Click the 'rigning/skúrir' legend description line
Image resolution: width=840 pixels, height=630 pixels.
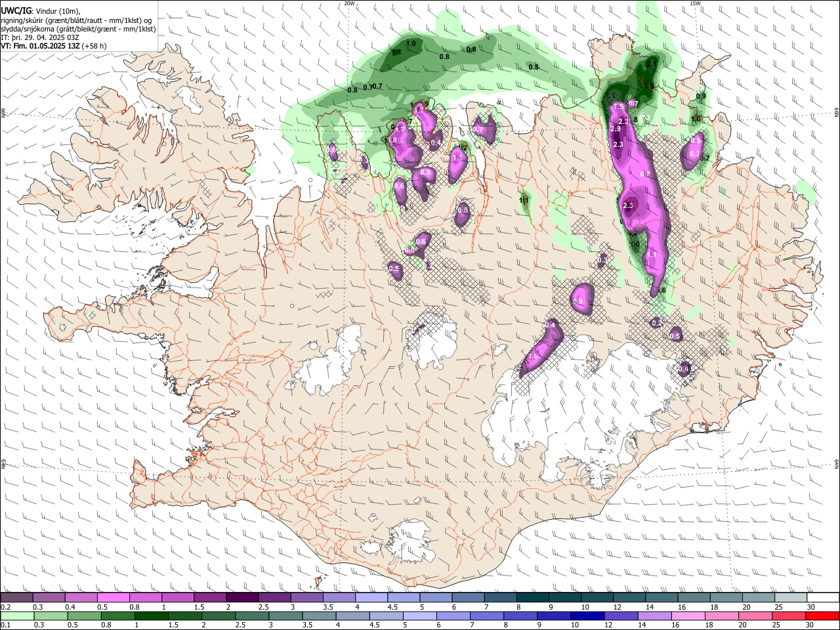pos(76,20)
